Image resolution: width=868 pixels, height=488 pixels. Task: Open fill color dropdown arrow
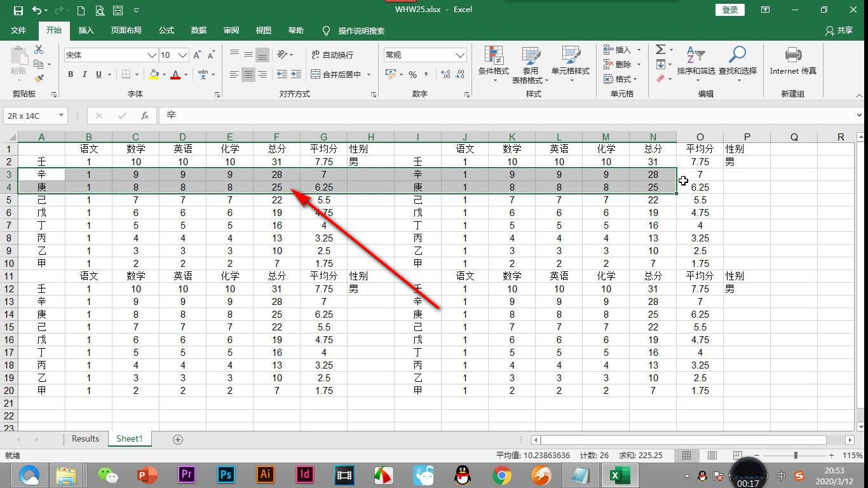164,75
